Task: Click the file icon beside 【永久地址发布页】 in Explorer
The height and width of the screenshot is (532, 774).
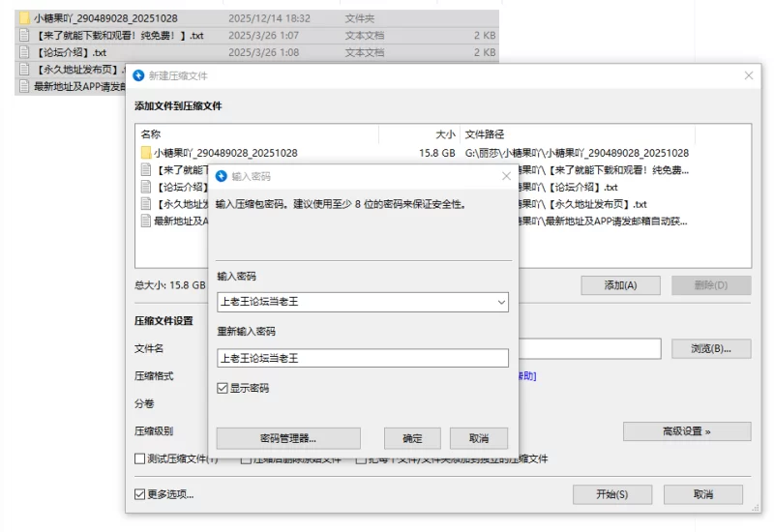Action: click(x=24, y=69)
